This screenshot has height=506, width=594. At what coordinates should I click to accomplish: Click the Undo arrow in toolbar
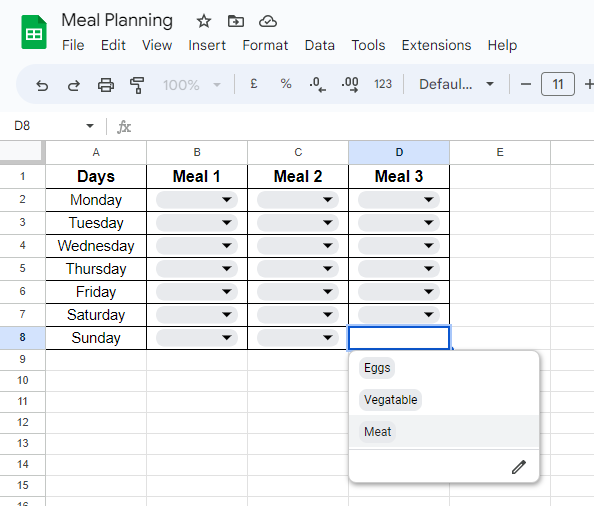pos(42,85)
